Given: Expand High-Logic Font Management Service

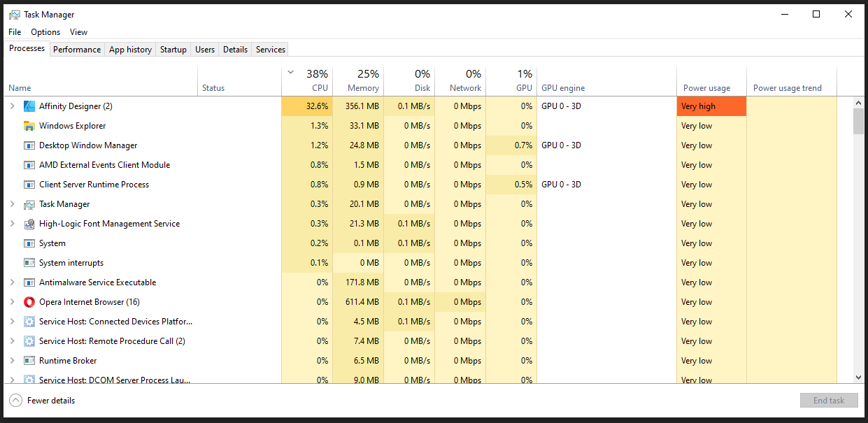Looking at the screenshot, I should pos(12,224).
